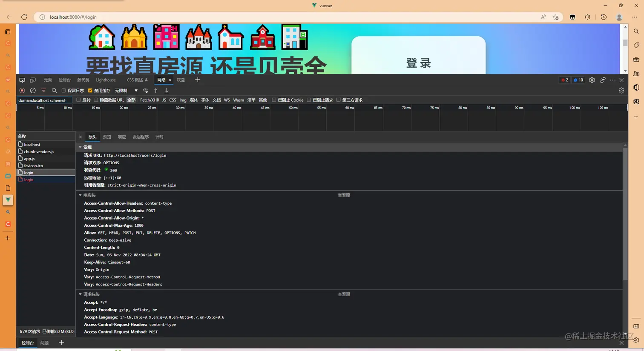
Task: Tick the 已阻止 Cookie checkbox
Action: 274,100
